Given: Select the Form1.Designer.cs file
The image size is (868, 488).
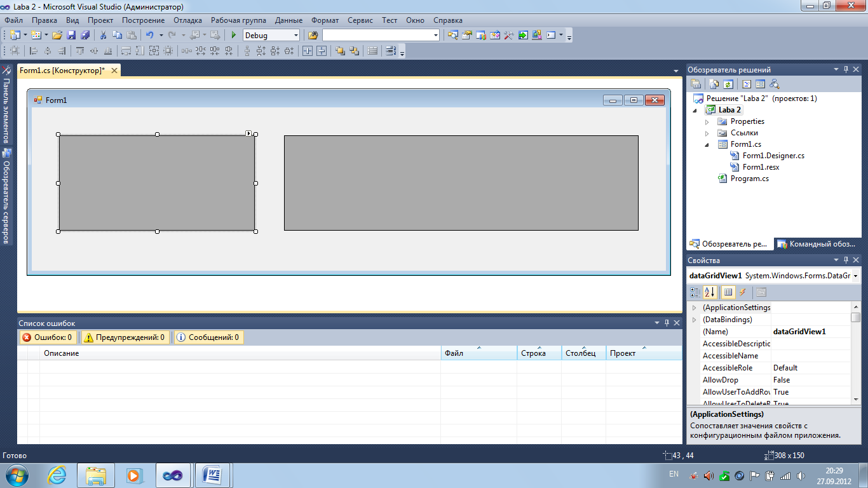Looking at the screenshot, I should [x=773, y=156].
